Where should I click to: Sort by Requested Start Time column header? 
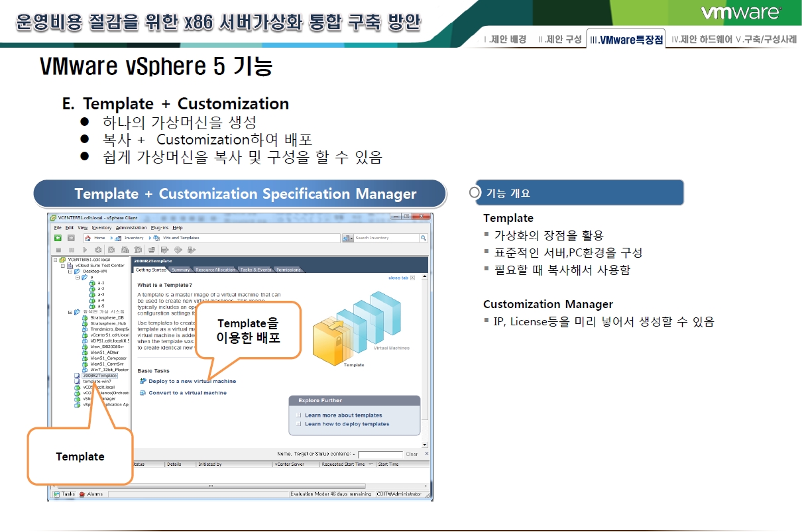(x=347, y=464)
